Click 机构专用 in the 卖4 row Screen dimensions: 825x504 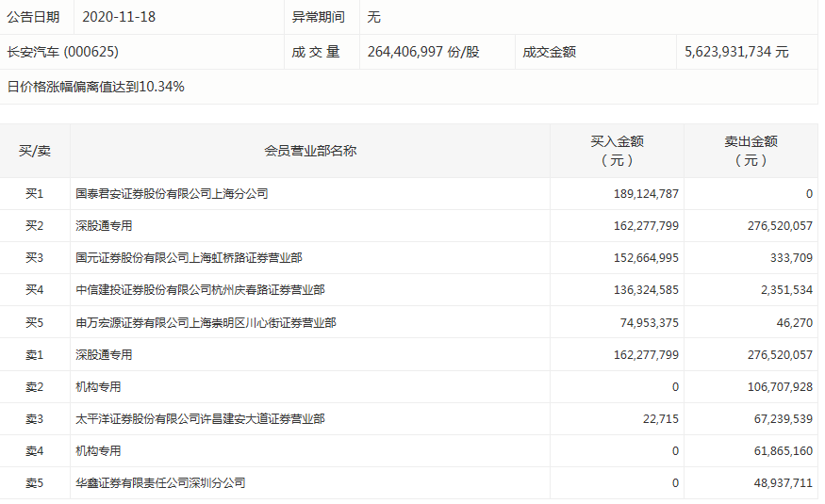[x=98, y=451]
